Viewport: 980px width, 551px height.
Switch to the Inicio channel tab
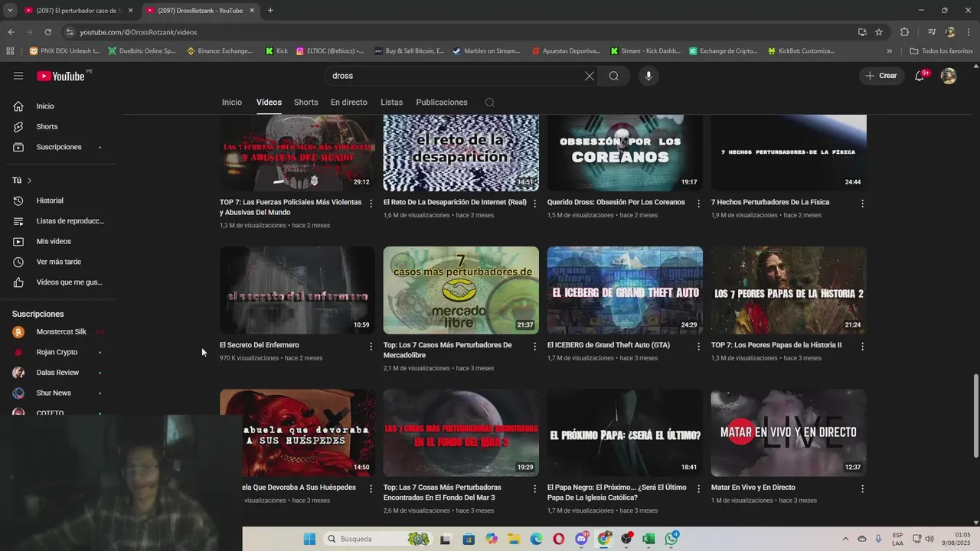tap(232, 103)
